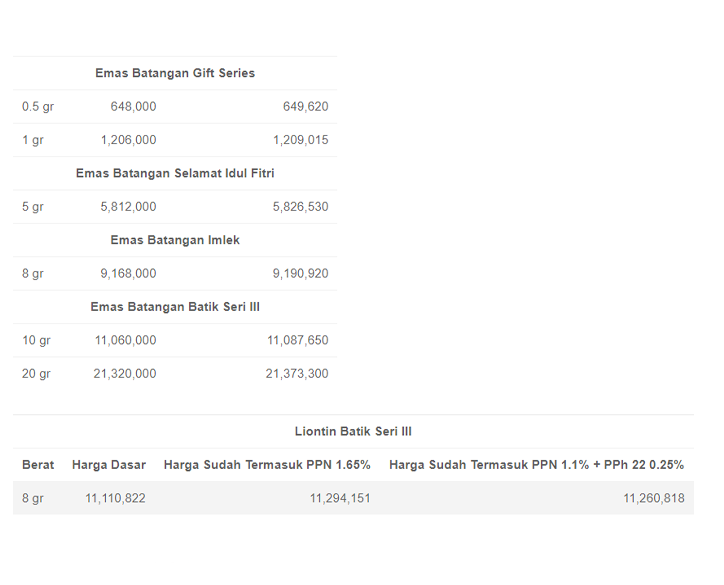Viewport: 724px width, 585px height.
Task: Click the Harga Sudah Termasuk PPN 1.65% header
Action: point(267,465)
